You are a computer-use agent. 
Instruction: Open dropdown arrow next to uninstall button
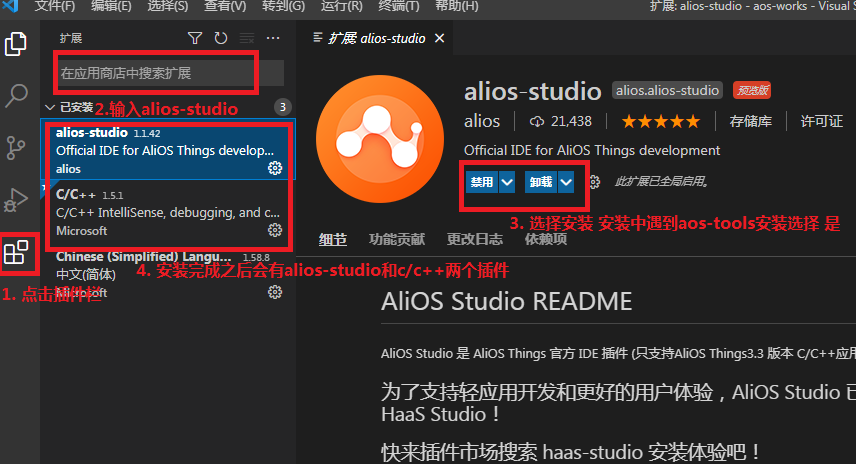(x=567, y=182)
